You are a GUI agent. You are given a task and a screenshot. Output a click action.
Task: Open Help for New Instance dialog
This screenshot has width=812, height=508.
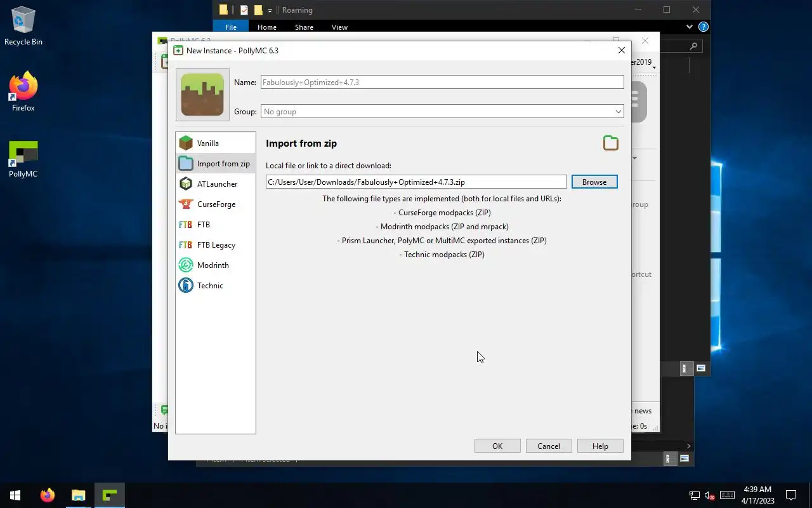tap(600, 446)
